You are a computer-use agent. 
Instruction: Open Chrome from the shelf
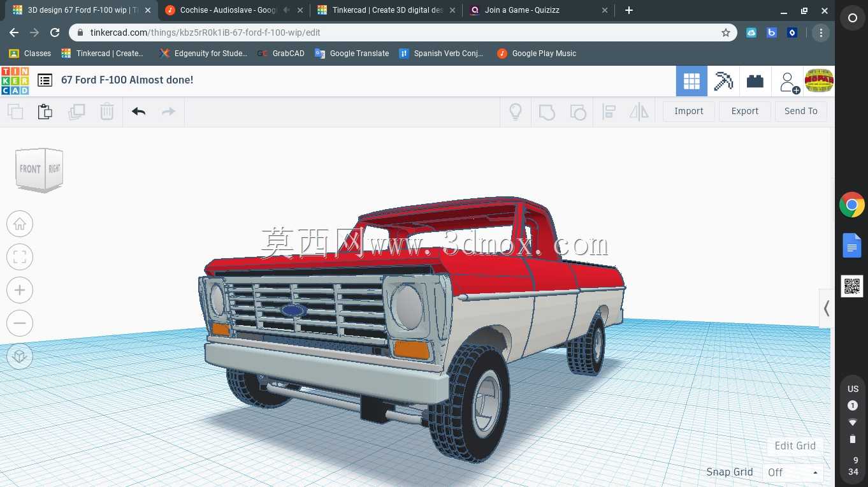coord(852,205)
